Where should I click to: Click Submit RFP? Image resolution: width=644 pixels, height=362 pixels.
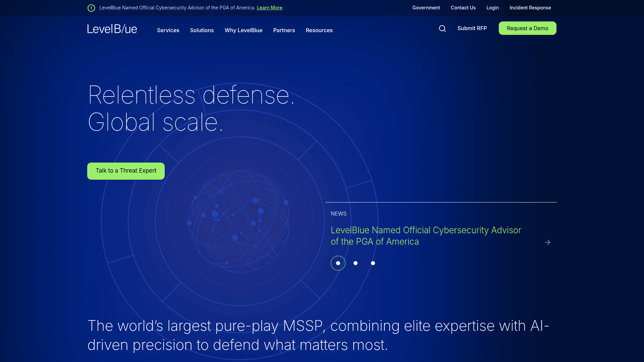(x=472, y=28)
